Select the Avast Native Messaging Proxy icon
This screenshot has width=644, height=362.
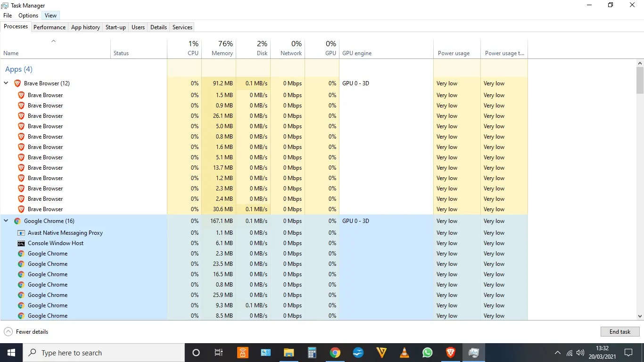click(21, 233)
